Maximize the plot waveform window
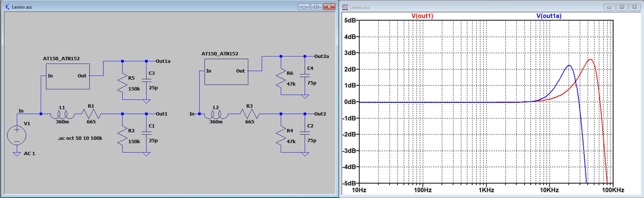Viewport: 644px width, 198px height. point(622,7)
